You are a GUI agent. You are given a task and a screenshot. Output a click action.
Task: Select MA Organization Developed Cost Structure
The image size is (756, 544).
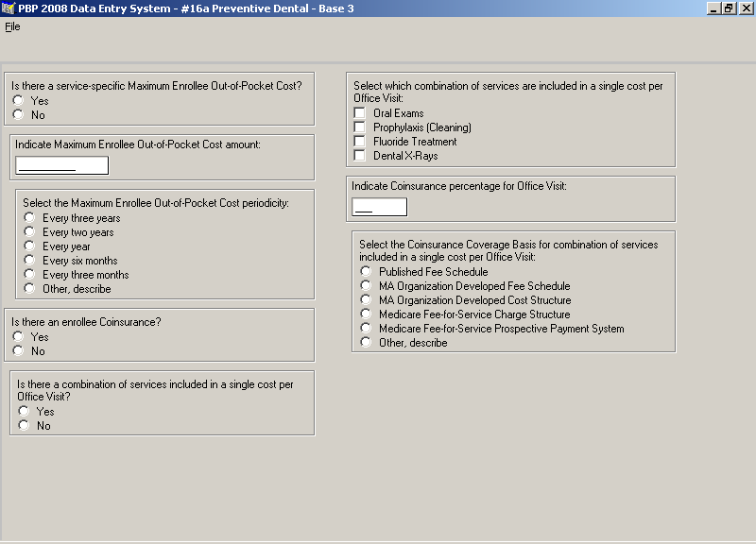coord(366,299)
